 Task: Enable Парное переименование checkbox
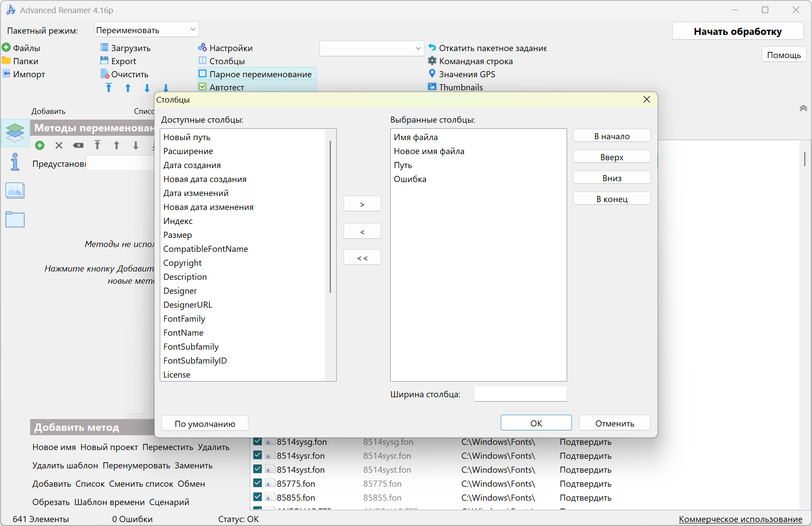pos(203,74)
